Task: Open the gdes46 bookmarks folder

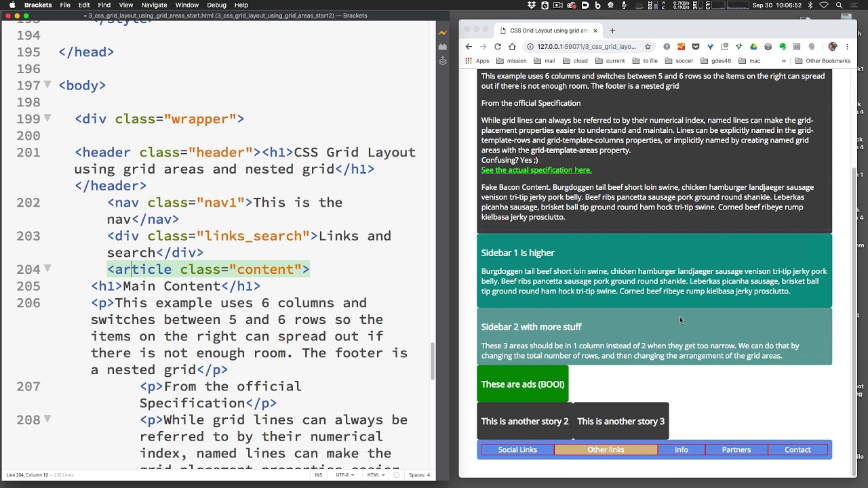Action: [715, 60]
